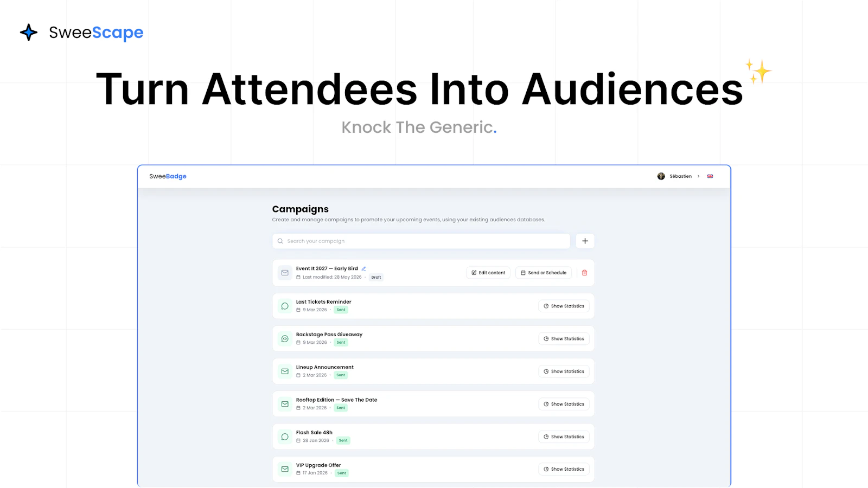Select the Backstage Pass Giveaway title
Screen dimensions: 868x488
click(x=329, y=335)
